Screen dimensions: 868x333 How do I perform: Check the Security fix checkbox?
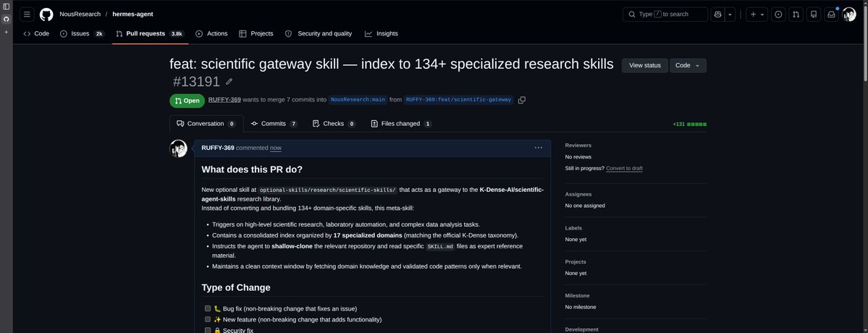tap(208, 329)
